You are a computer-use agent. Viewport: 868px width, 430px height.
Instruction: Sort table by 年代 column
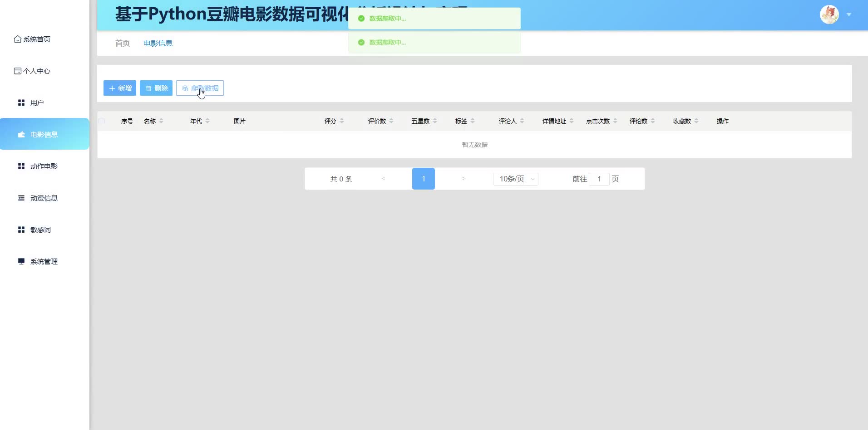[207, 121]
